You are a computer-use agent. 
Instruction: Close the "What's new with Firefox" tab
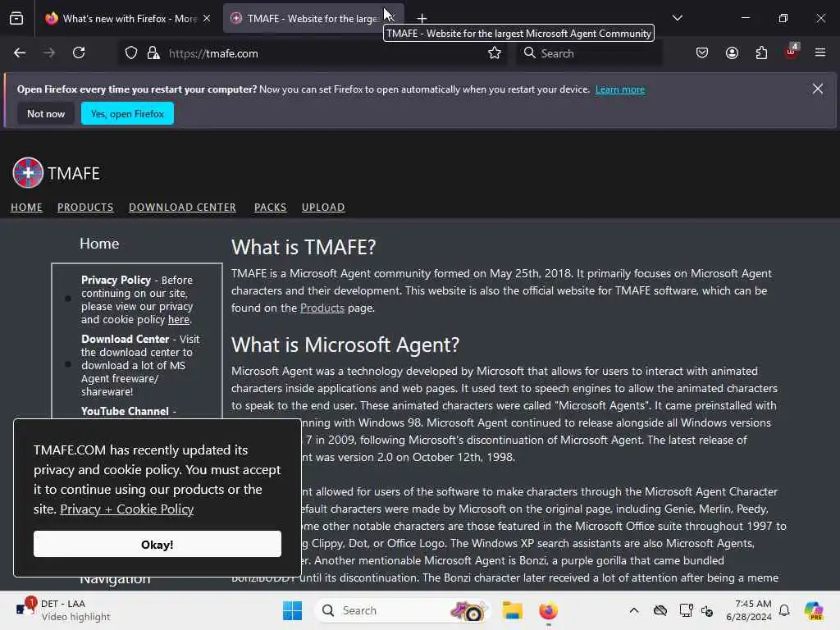click(x=207, y=18)
